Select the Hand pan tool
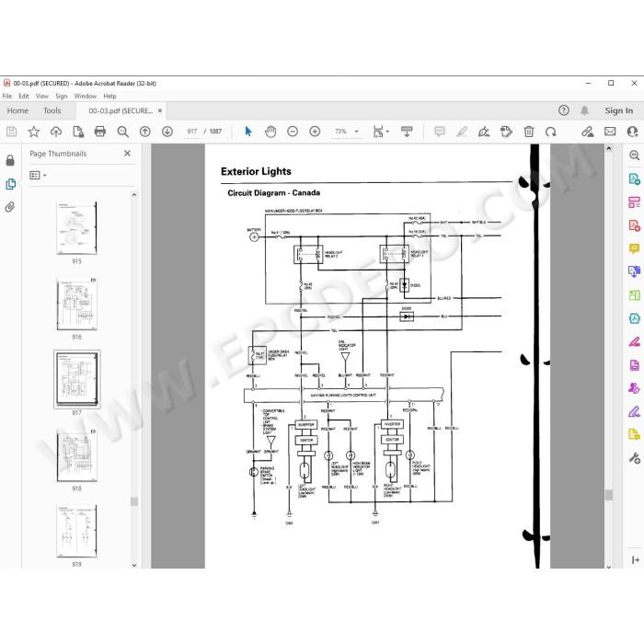Viewport: 644px width, 644px height. [270, 132]
